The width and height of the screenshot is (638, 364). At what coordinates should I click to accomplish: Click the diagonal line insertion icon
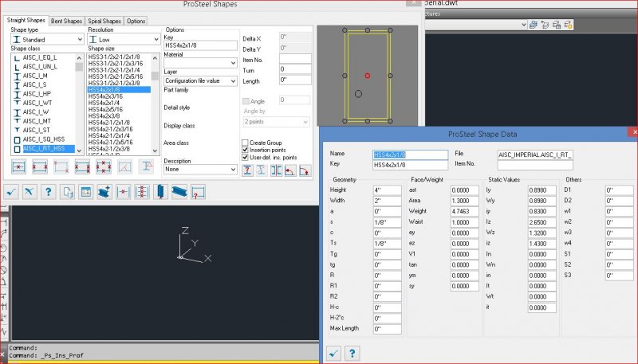coord(124,167)
